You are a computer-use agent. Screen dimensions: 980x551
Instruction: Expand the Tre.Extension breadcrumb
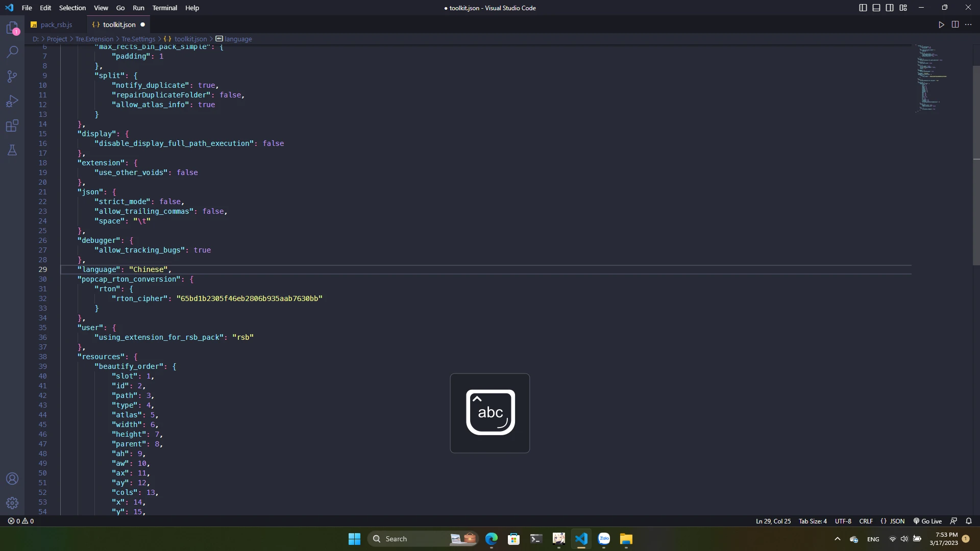click(94, 39)
